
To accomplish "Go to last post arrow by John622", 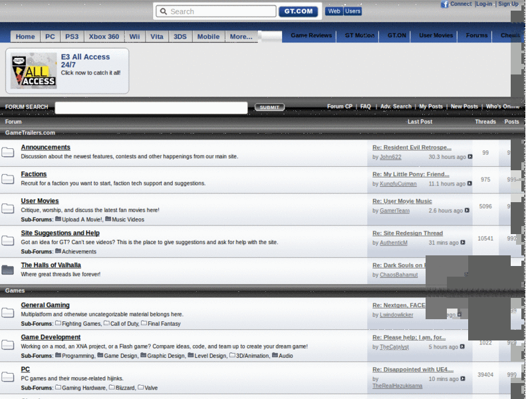I will [x=470, y=157].
